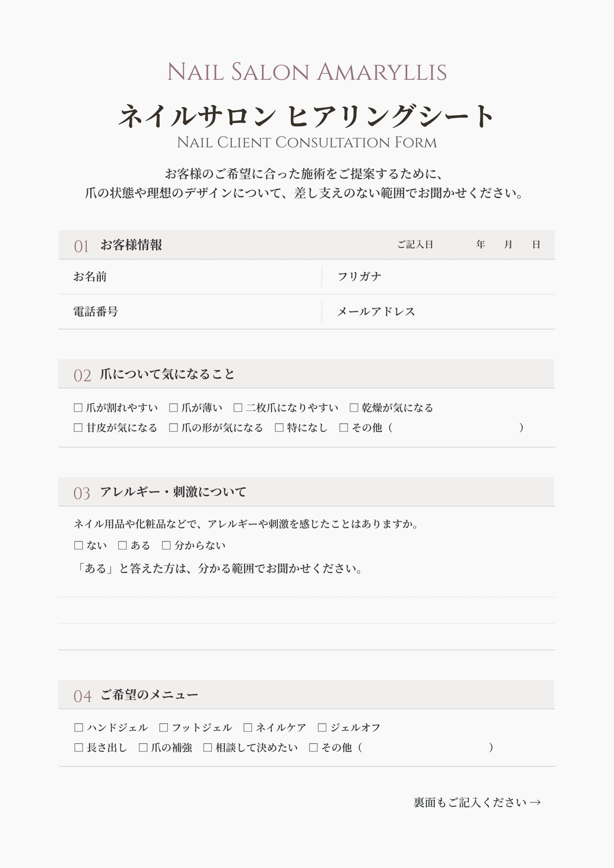
Task: Select the 乾燥が気になる checkbox
Action: point(354,407)
